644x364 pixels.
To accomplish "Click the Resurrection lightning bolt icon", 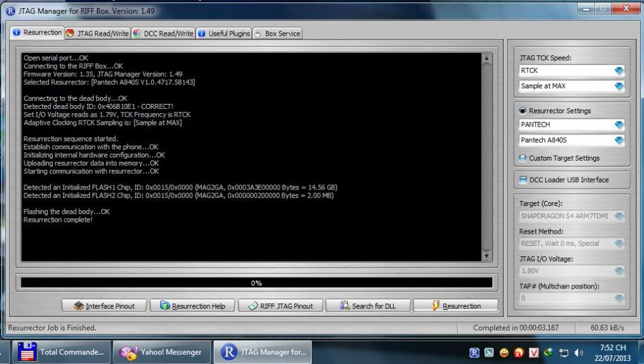I will pyautogui.click(x=436, y=305).
